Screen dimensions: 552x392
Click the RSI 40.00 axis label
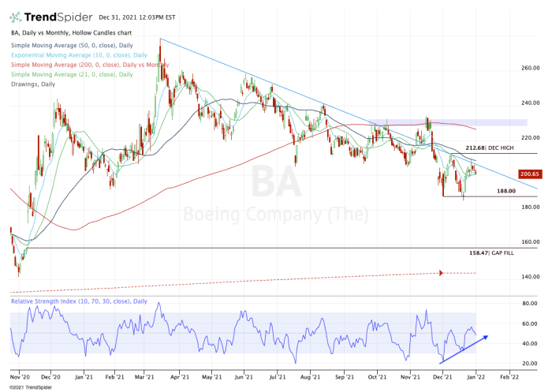(x=529, y=343)
